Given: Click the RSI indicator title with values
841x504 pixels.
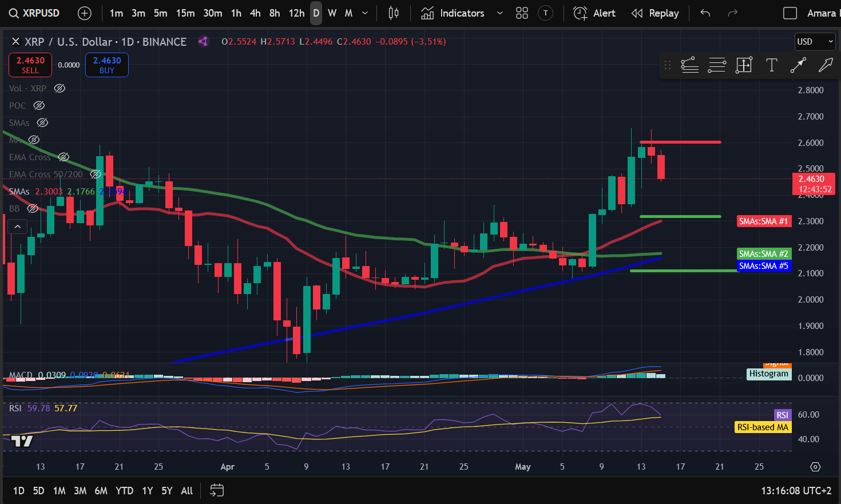Looking at the screenshot, I should click(43, 408).
